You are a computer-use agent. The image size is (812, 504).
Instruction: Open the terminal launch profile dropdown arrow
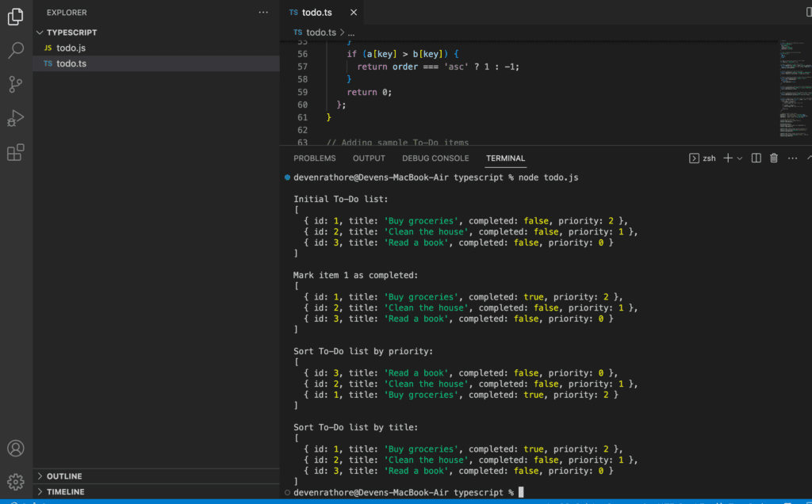click(x=740, y=158)
